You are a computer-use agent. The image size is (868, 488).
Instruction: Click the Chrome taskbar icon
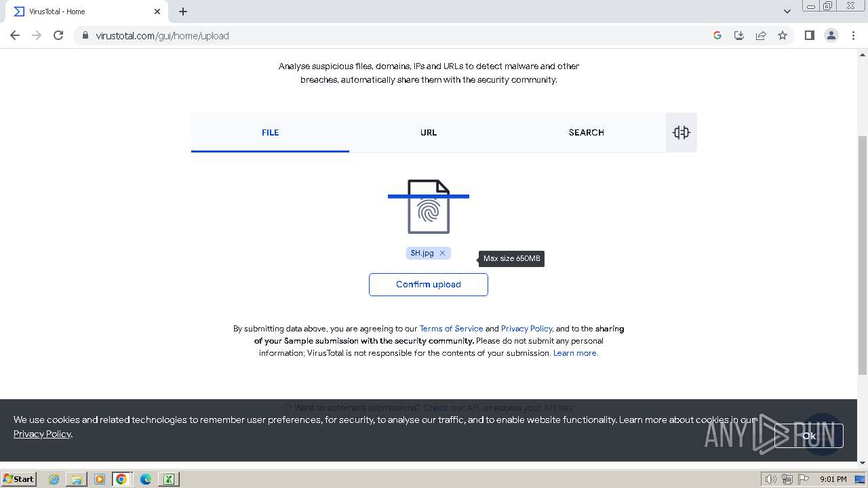[x=121, y=479]
